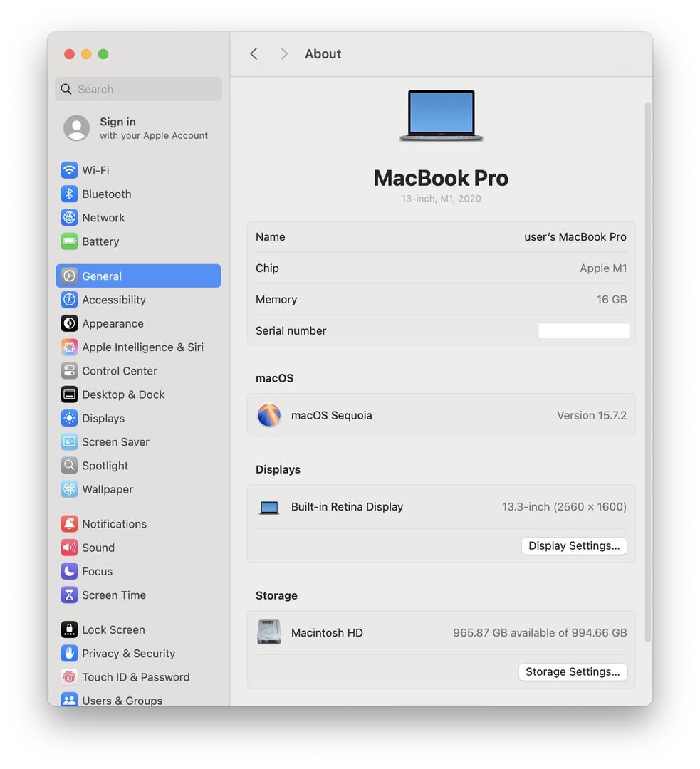Click the Touch ID & Password icon

click(x=69, y=677)
